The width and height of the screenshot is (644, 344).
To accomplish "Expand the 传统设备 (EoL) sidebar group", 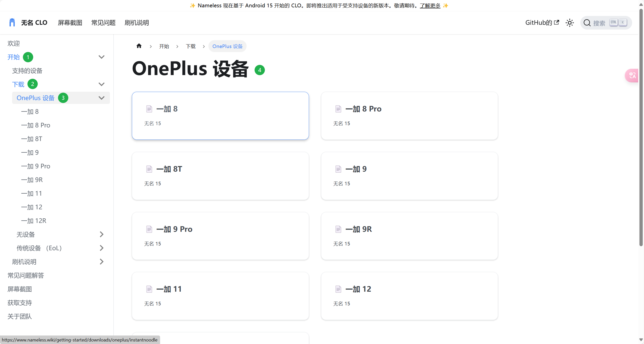I will [x=101, y=248].
